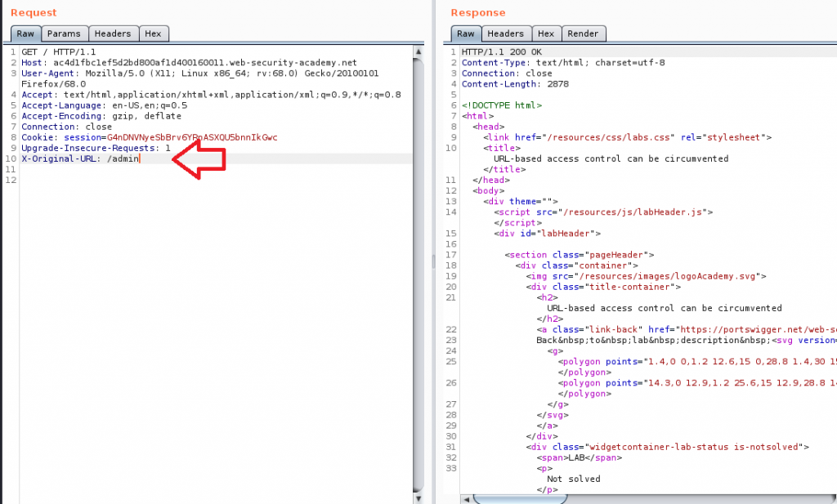Open the Request Params tab
Screen dimensions: 837x504
(x=64, y=33)
